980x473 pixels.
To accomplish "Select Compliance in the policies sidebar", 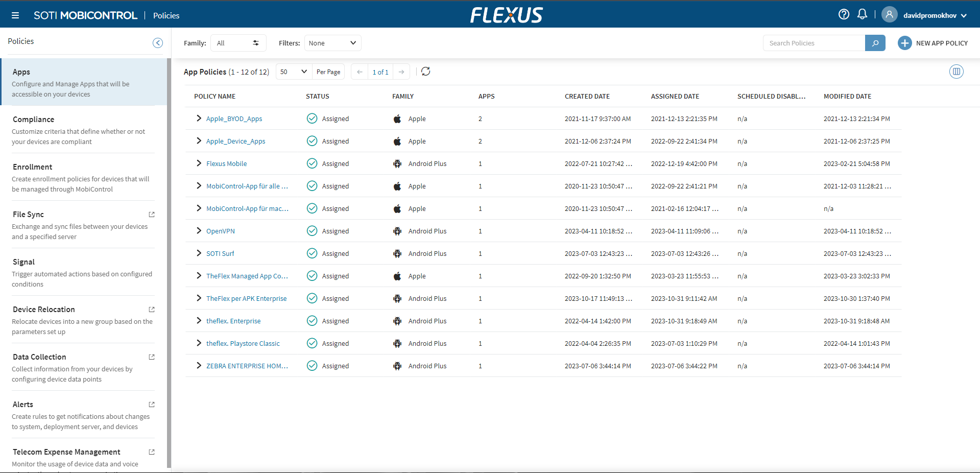I will click(33, 120).
